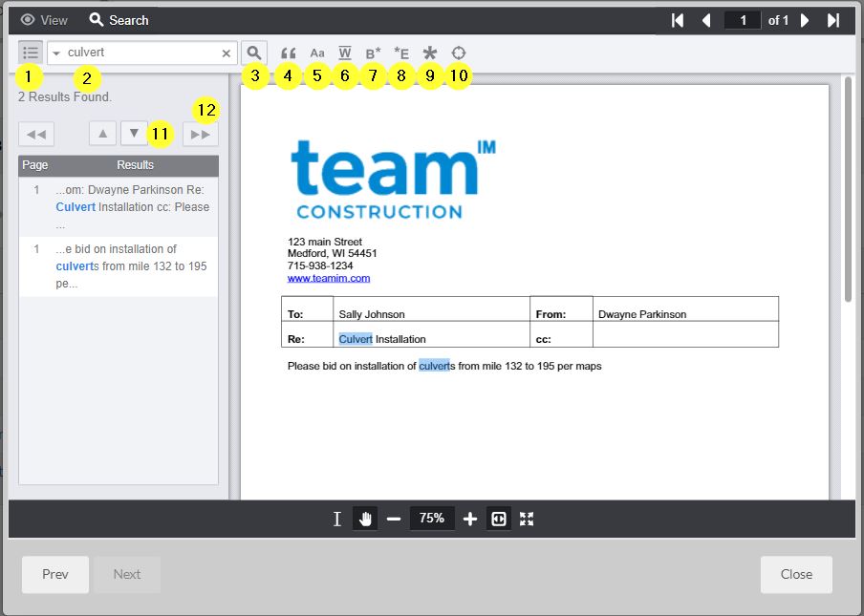Zoom in using the plus control

[x=470, y=519]
